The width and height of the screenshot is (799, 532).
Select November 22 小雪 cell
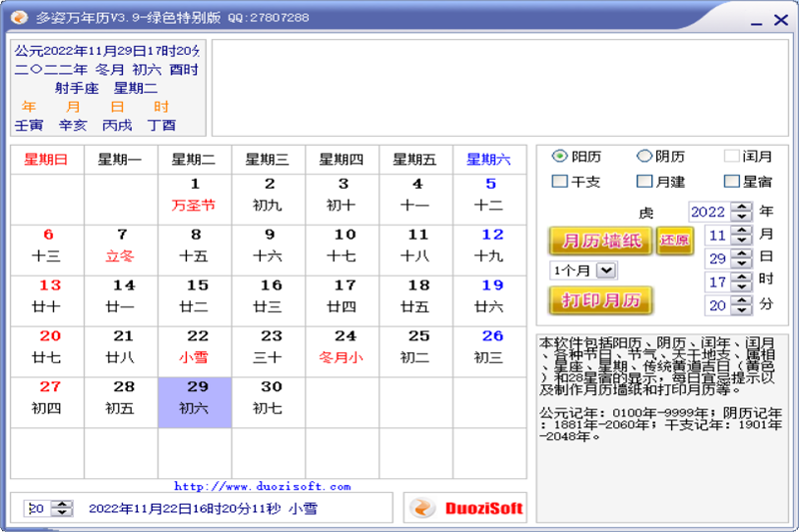(x=195, y=351)
